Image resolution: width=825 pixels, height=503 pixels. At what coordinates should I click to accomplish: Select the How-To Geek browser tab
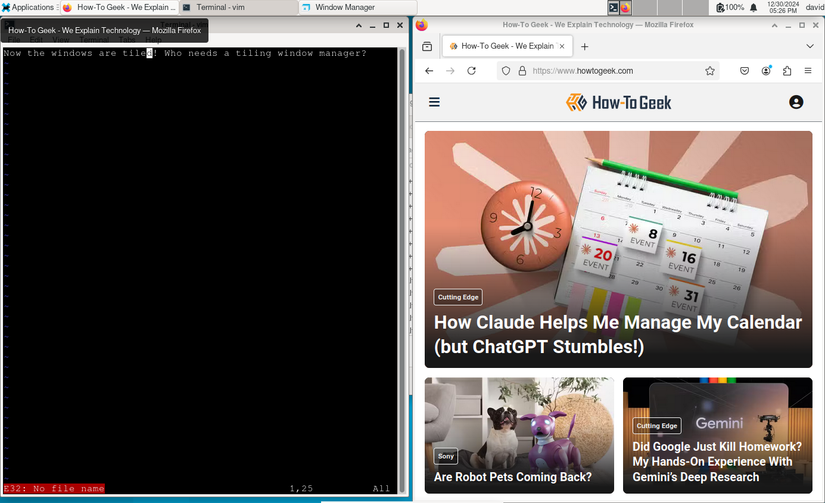pyautogui.click(x=508, y=46)
